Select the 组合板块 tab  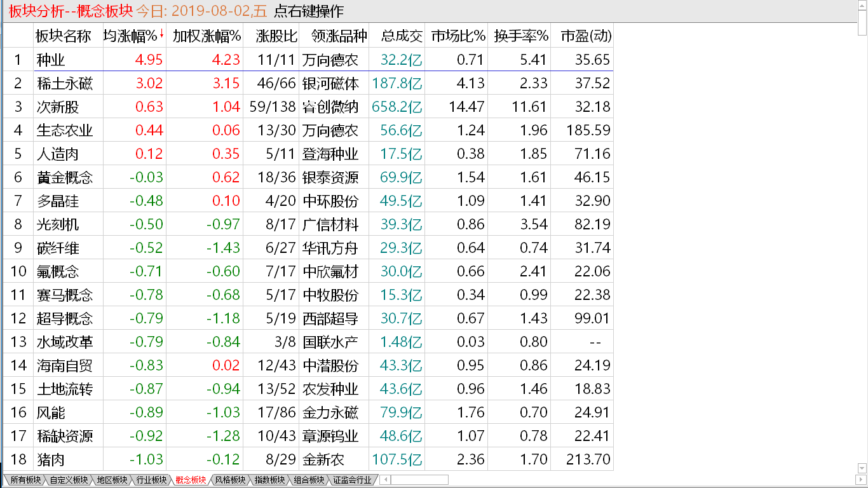click(309, 480)
